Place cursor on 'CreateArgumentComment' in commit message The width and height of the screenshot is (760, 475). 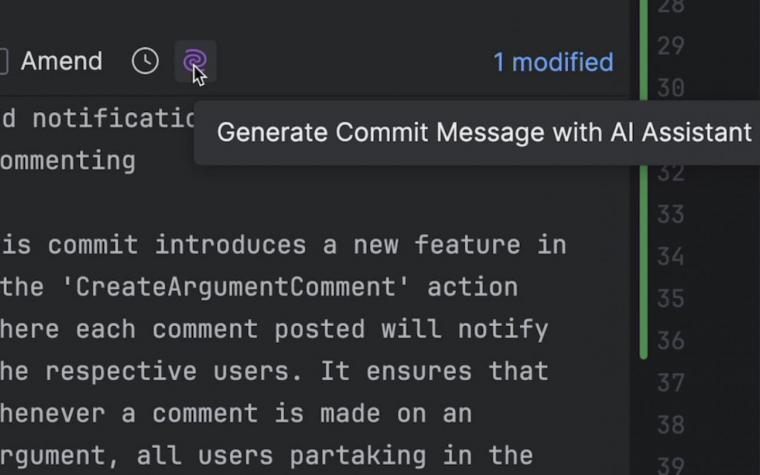[x=236, y=287]
